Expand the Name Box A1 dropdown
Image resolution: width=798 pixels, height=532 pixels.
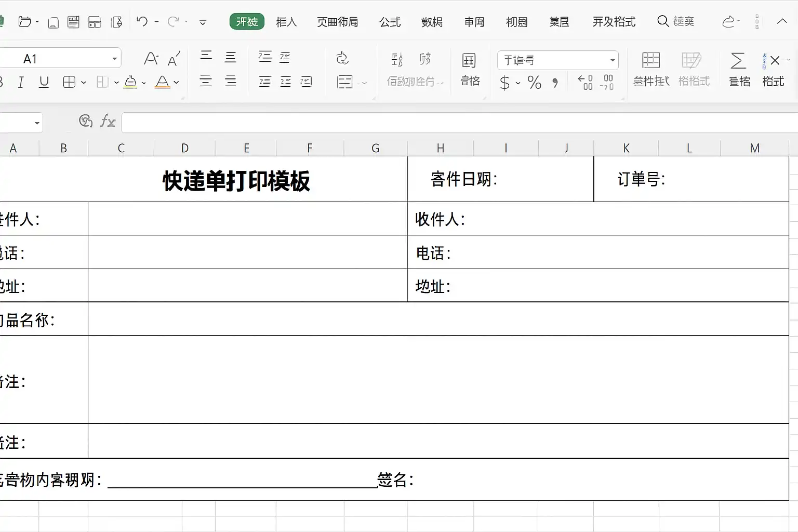point(115,59)
